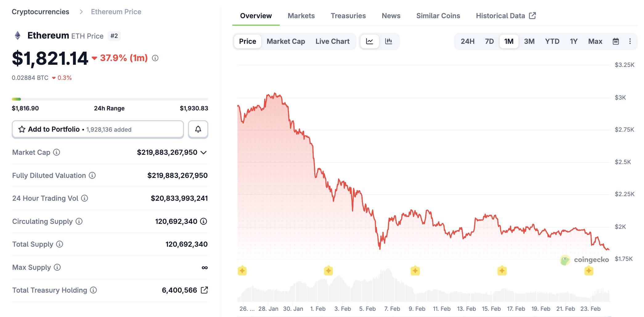
Task: Click Add to Portfolio button
Action: [x=54, y=129]
